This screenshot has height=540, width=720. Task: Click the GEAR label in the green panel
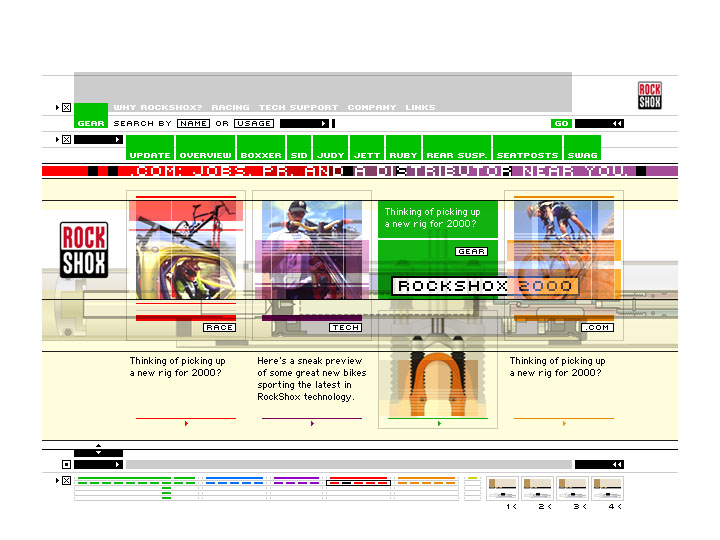click(472, 252)
